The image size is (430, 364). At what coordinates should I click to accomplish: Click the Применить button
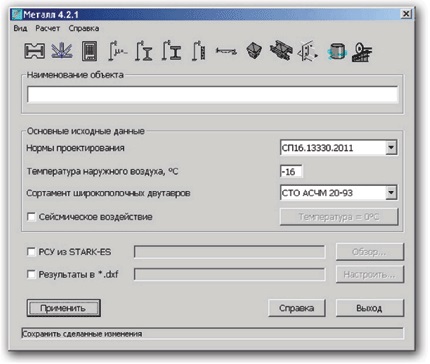click(63, 308)
